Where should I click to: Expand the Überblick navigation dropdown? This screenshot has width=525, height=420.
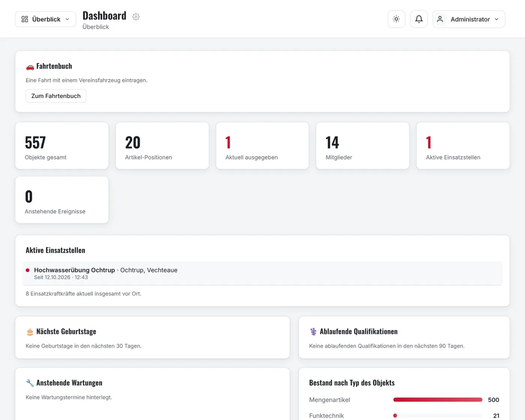[x=45, y=19]
